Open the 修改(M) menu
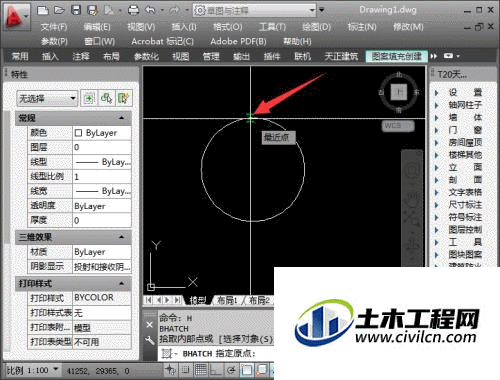Image resolution: width=500 pixels, height=380 pixels. pos(408,27)
